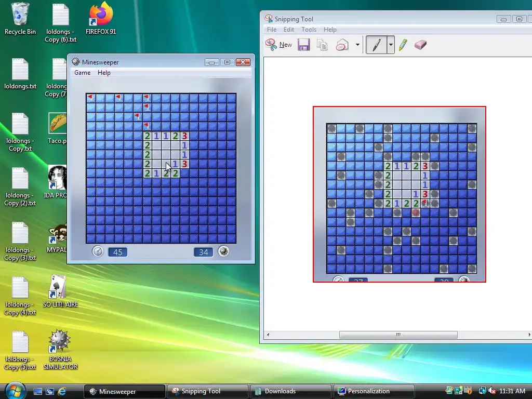
Task: Send the snip with the envelope icon
Action: 342,45
